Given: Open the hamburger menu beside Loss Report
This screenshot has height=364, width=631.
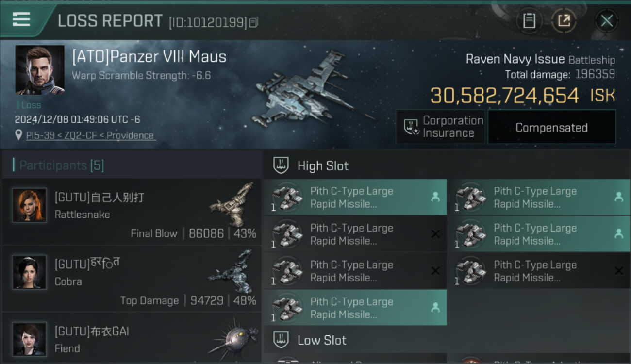Looking at the screenshot, I should (21, 19).
